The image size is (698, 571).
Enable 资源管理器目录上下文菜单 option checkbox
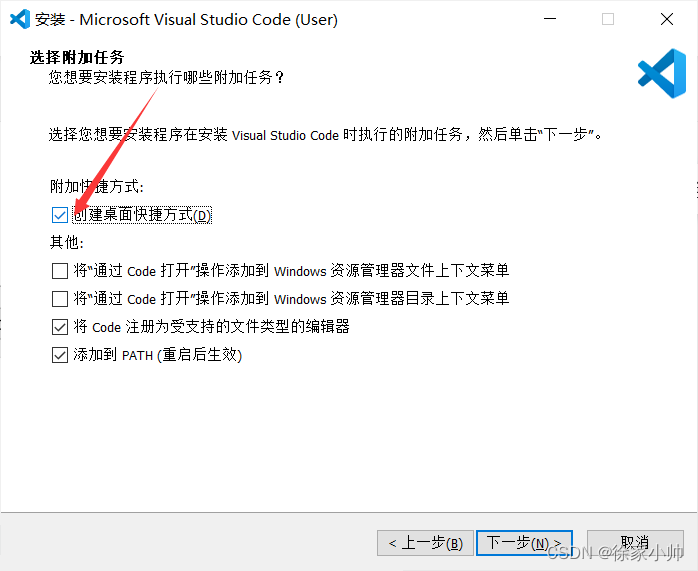(60, 299)
